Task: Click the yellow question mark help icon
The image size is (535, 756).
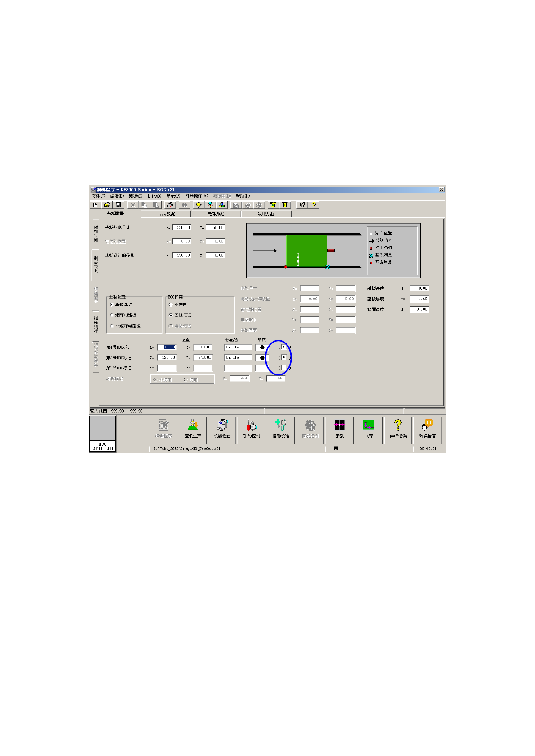Action: click(x=314, y=205)
